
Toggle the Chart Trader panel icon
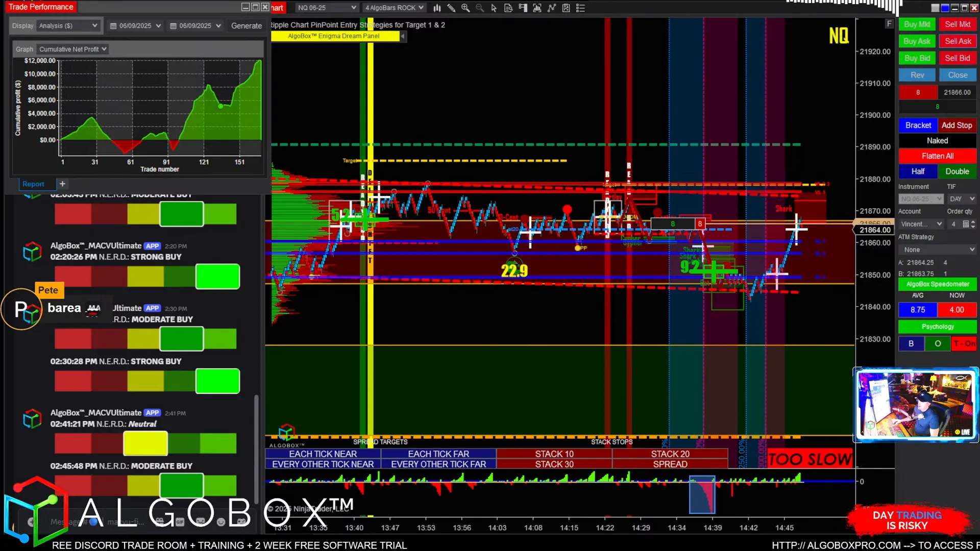[x=523, y=8]
